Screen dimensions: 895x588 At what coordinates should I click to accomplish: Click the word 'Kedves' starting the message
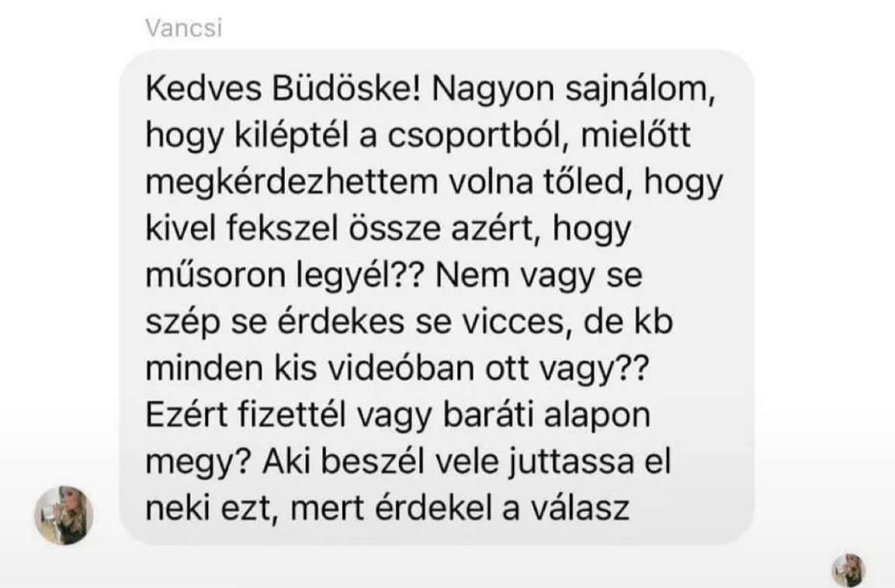point(204,89)
